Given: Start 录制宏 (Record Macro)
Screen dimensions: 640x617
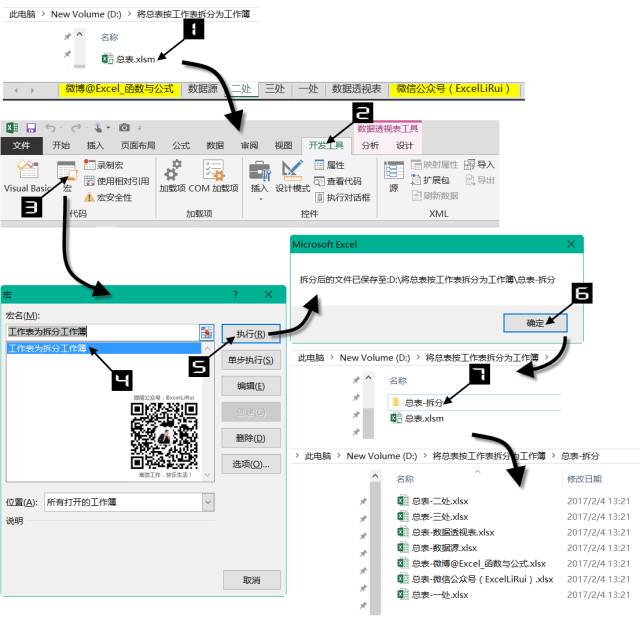Looking at the screenshot, I should click(104, 165).
